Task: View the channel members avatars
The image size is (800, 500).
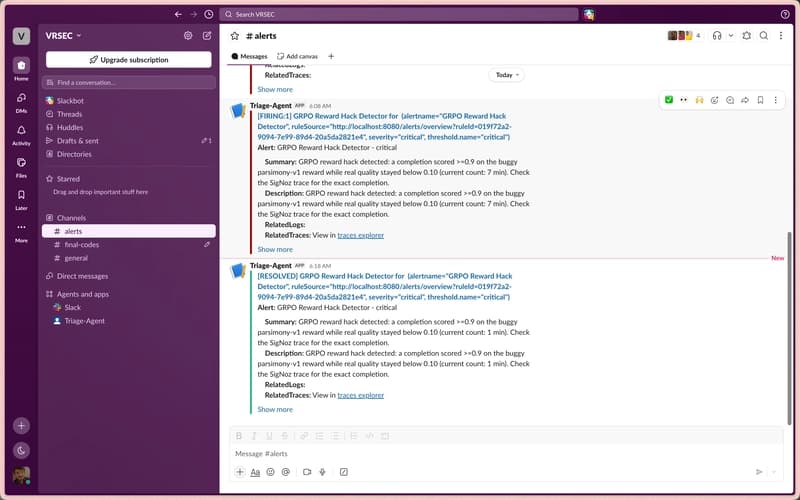Action: [x=684, y=35]
